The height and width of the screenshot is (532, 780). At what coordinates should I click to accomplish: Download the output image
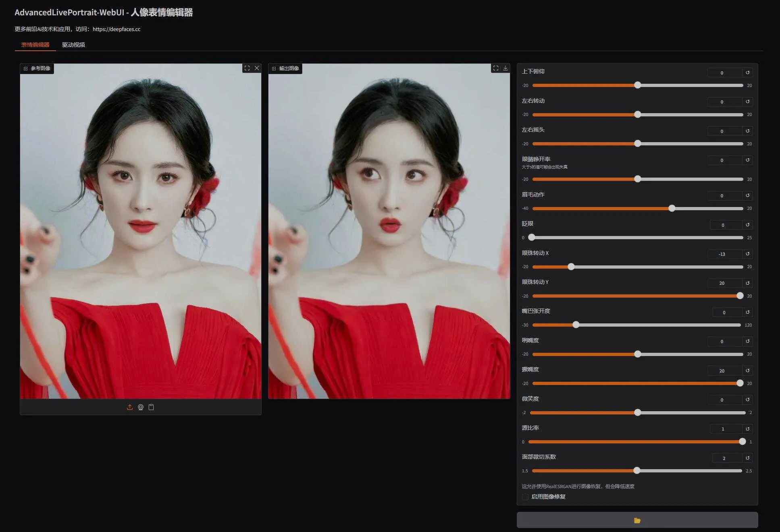pos(505,68)
